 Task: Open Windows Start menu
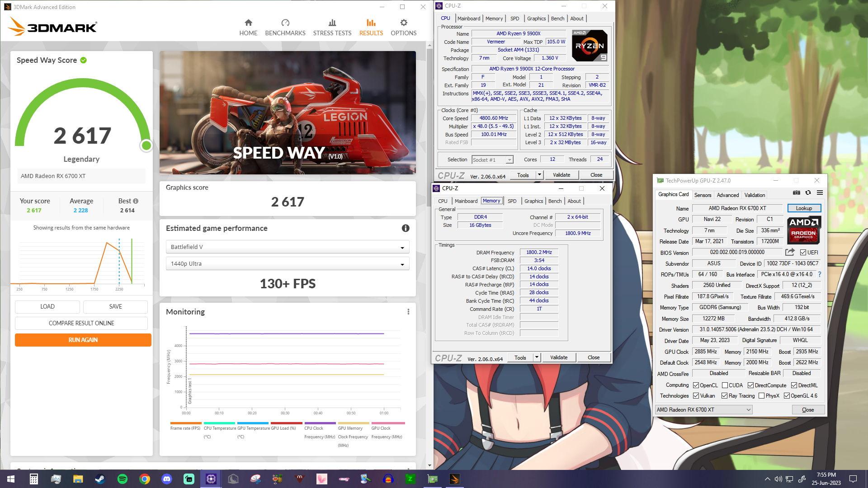[11, 479]
